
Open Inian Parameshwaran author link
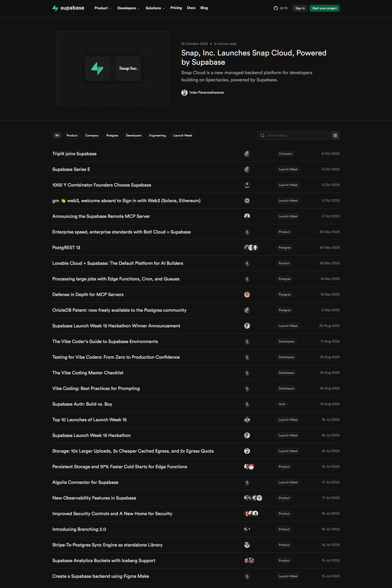(207, 93)
